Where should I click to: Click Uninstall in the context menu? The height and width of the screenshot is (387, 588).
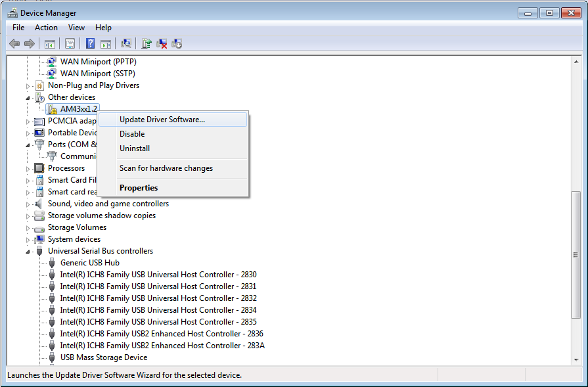(135, 148)
